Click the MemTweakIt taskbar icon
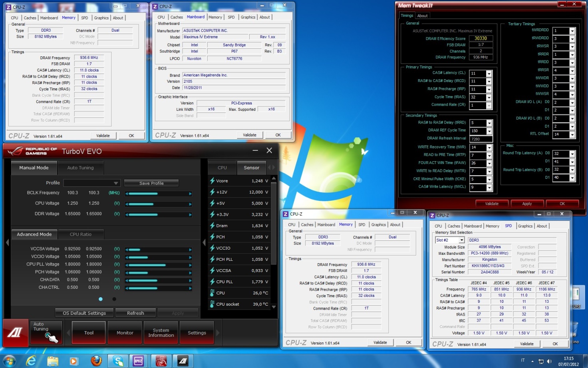This screenshot has height=368, width=588. pos(161,361)
